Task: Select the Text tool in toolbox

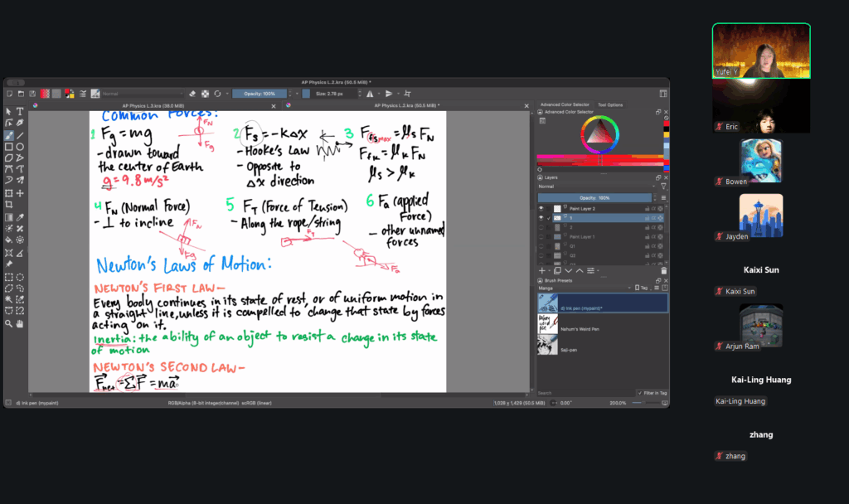Action: pos(20,112)
